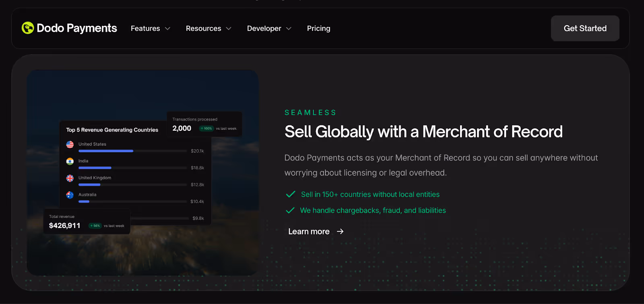Image resolution: width=644 pixels, height=304 pixels.
Task: Click the checkmark beside Sell in 150+ countries
Action: point(291,194)
